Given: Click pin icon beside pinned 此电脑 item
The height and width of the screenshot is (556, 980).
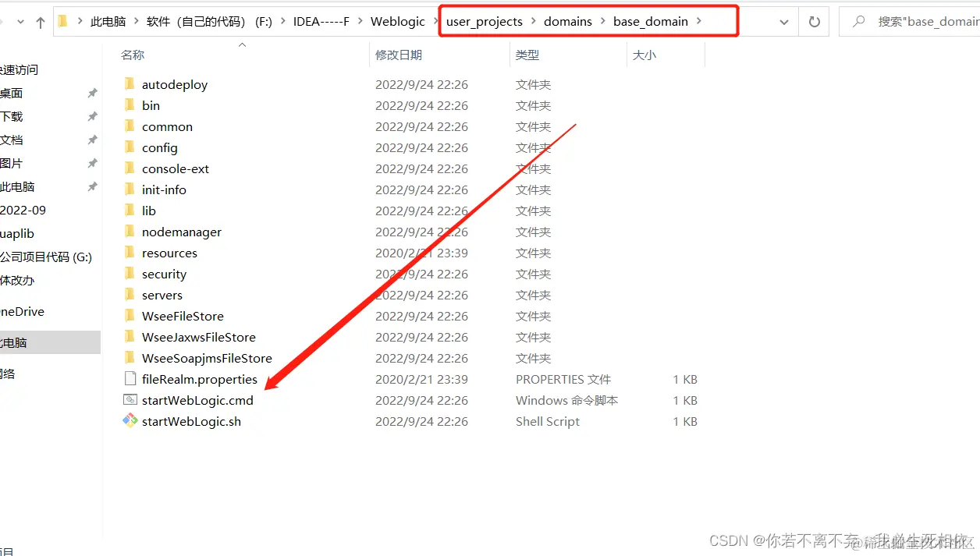Looking at the screenshot, I should pyautogui.click(x=92, y=186).
